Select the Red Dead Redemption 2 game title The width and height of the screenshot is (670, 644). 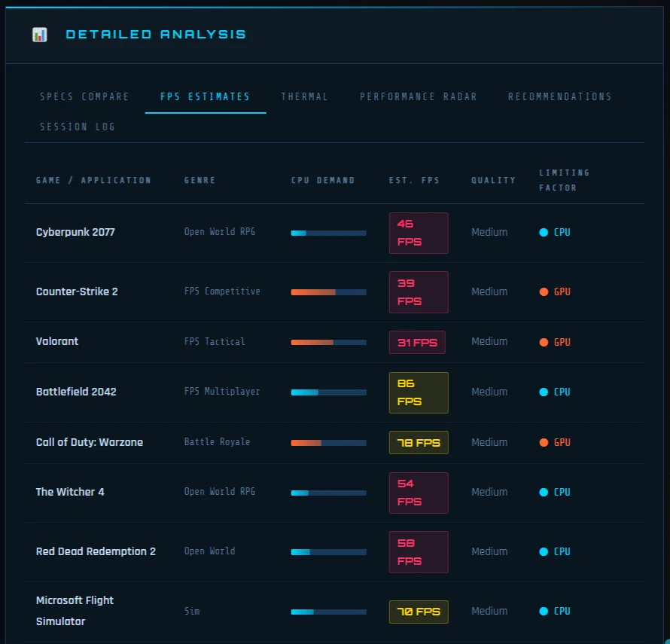tap(96, 551)
